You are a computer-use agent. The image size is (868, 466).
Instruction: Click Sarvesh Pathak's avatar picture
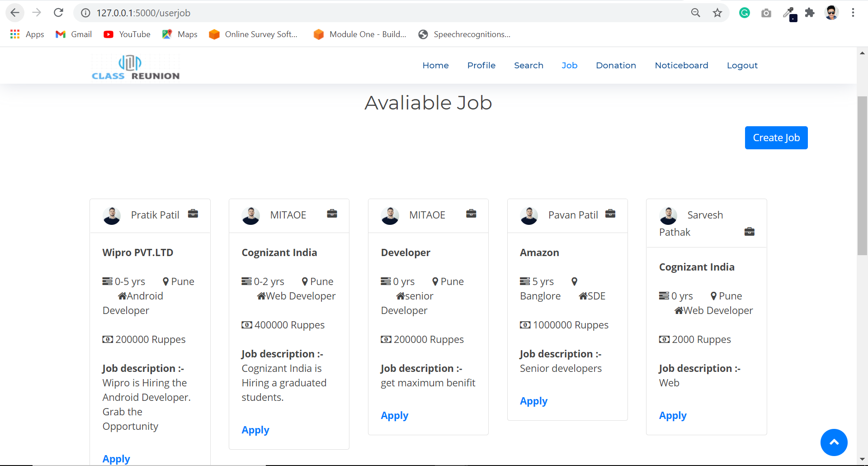pyautogui.click(x=668, y=216)
